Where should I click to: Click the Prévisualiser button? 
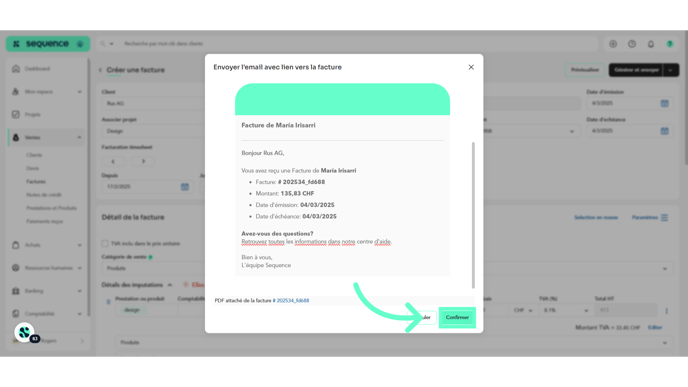(x=585, y=70)
